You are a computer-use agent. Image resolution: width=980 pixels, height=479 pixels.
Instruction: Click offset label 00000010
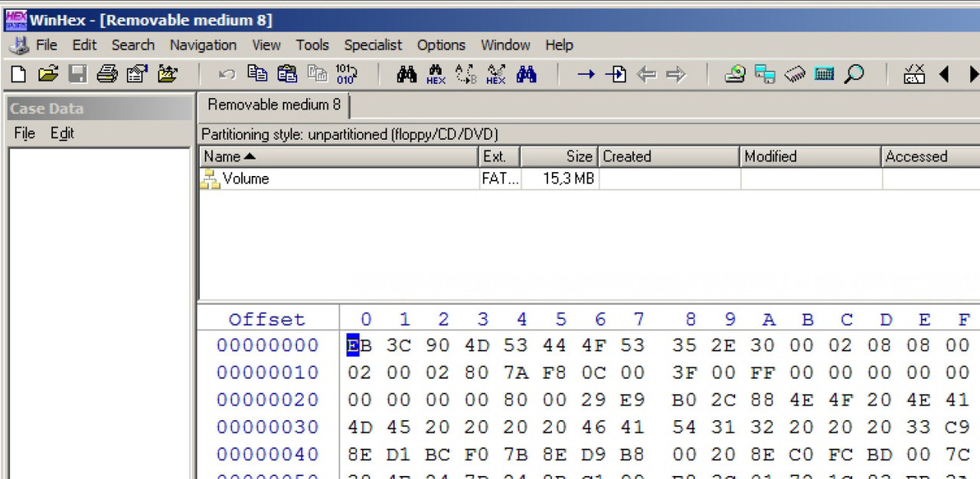click(x=267, y=373)
